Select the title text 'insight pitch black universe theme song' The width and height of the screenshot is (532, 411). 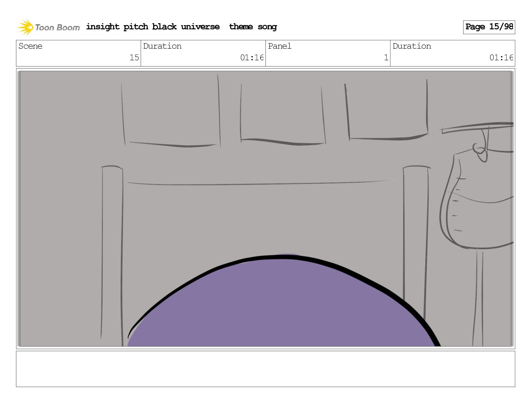coord(182,27)
